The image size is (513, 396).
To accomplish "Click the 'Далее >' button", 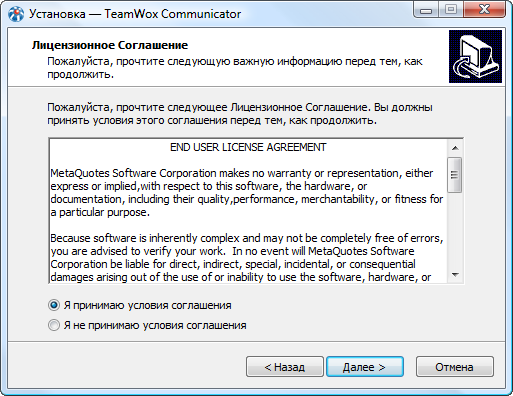I will click(365, 367).
